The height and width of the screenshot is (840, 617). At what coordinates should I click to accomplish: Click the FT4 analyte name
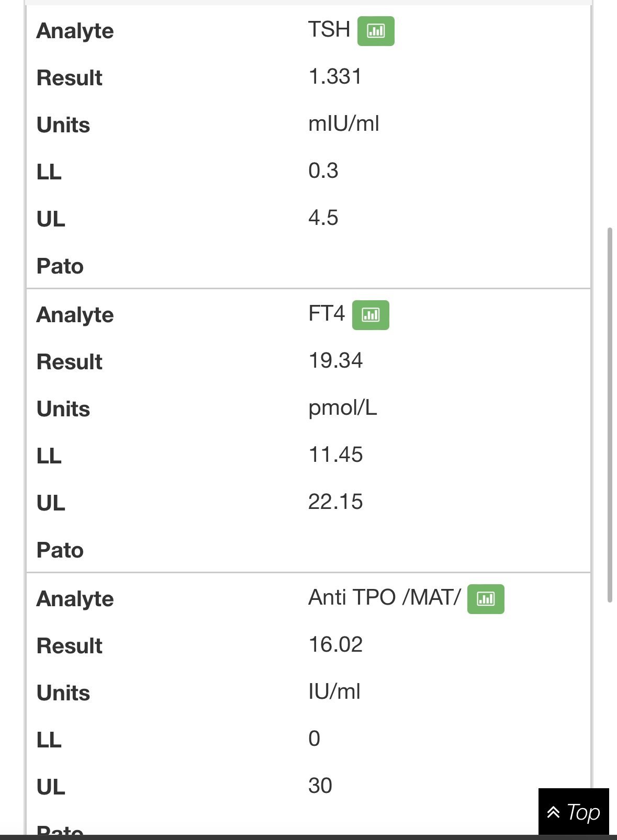326,314
